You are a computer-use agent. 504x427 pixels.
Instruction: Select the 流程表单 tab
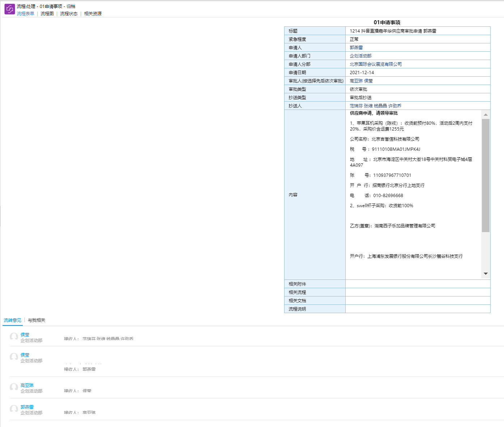point(25,14)
